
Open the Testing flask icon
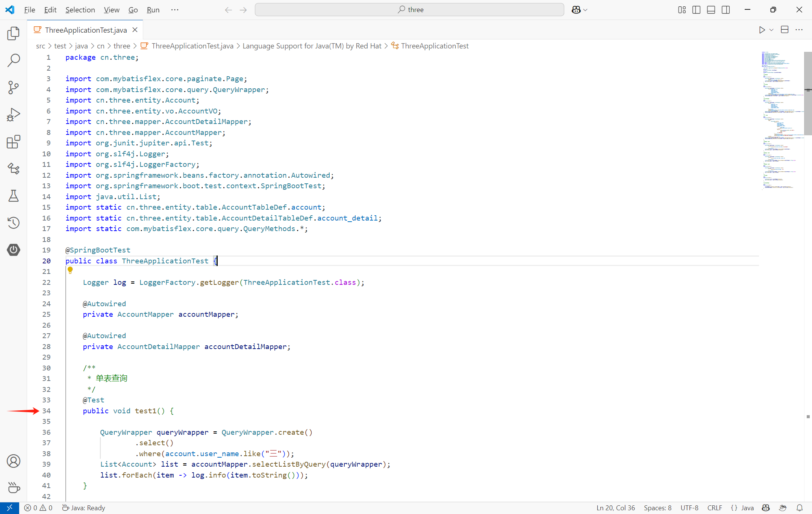13,196
